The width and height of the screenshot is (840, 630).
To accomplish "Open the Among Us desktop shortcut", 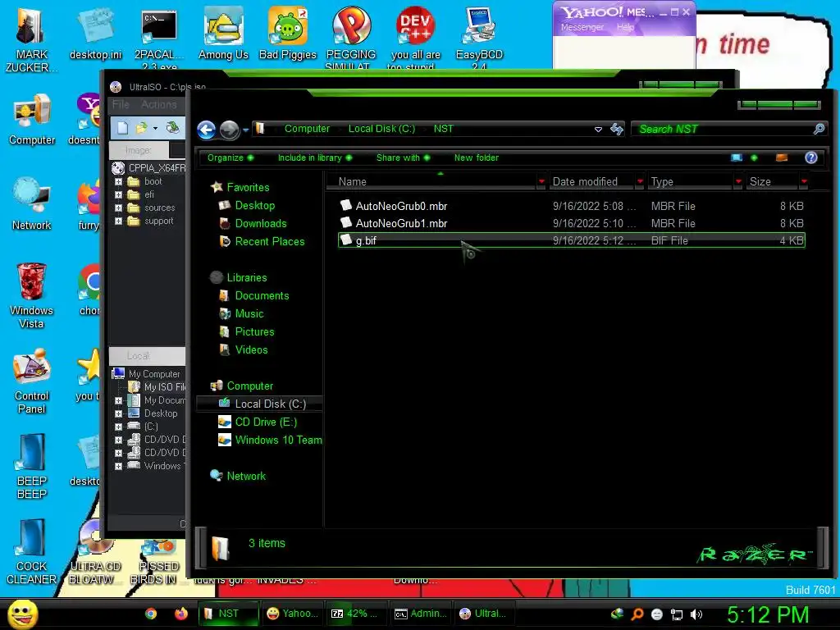I will point(223,33).
